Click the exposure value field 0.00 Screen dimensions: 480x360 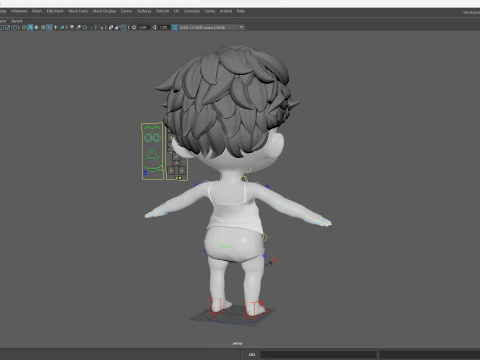pos(143,27)
